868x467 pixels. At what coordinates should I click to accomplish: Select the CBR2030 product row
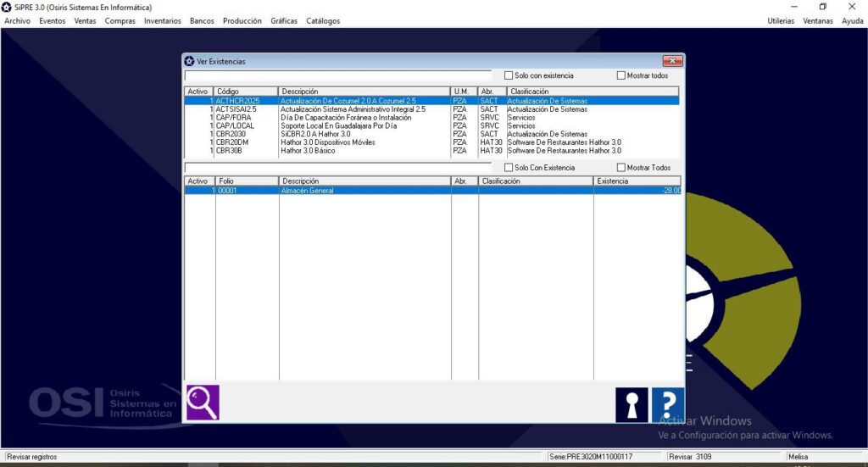[x=431, y=134]
